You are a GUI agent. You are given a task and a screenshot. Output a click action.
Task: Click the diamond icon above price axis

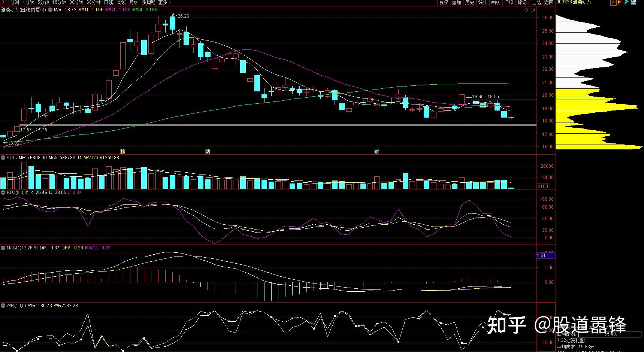click(x=526, y=10)
